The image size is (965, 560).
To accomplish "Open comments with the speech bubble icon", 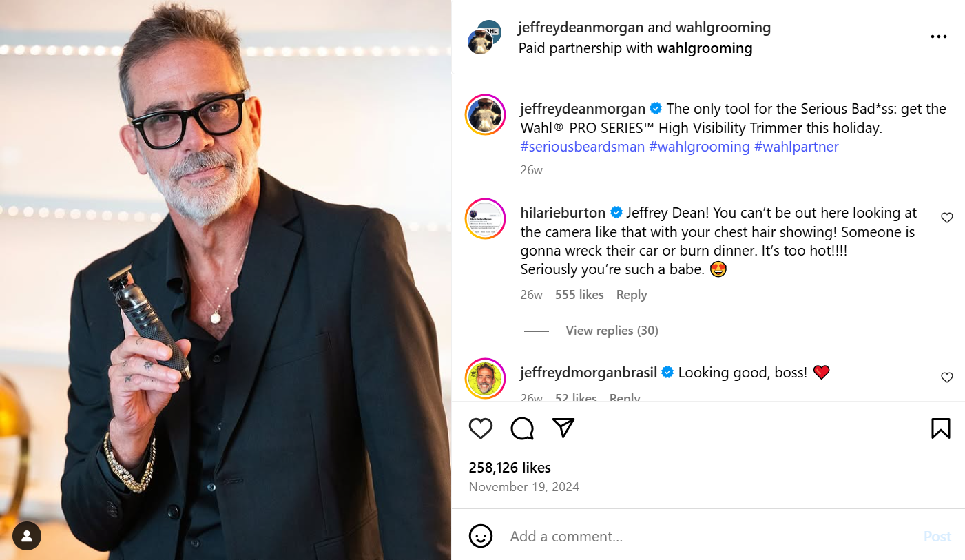I will point(521,428).
